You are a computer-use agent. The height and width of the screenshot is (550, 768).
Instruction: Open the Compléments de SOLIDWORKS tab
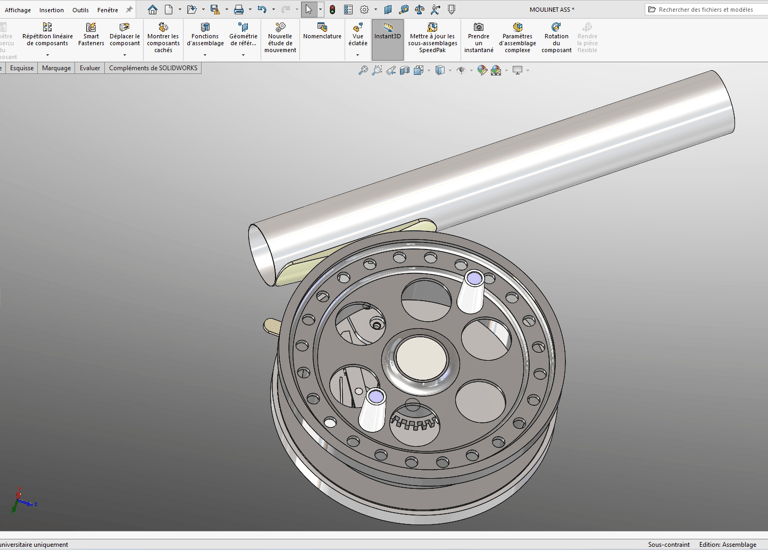[153, 68]
